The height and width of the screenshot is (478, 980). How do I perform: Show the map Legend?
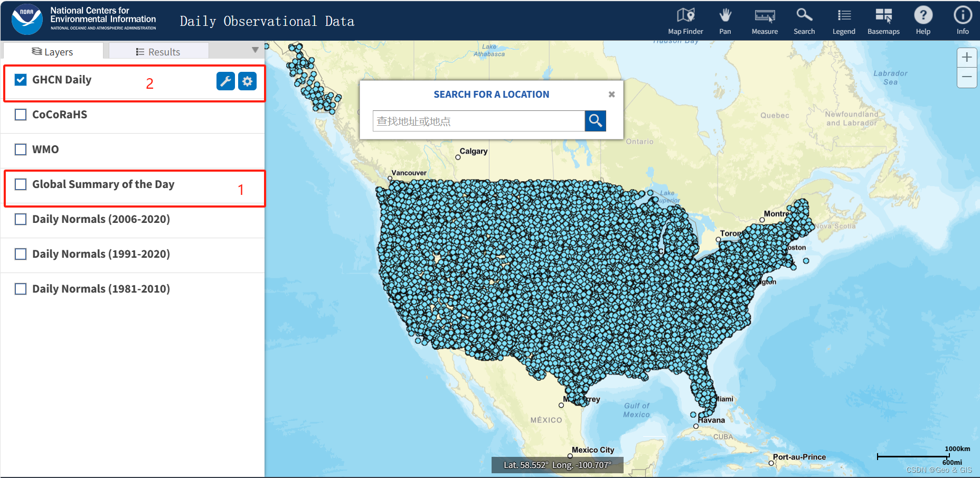pyautogui.click(x=844, y=21)
